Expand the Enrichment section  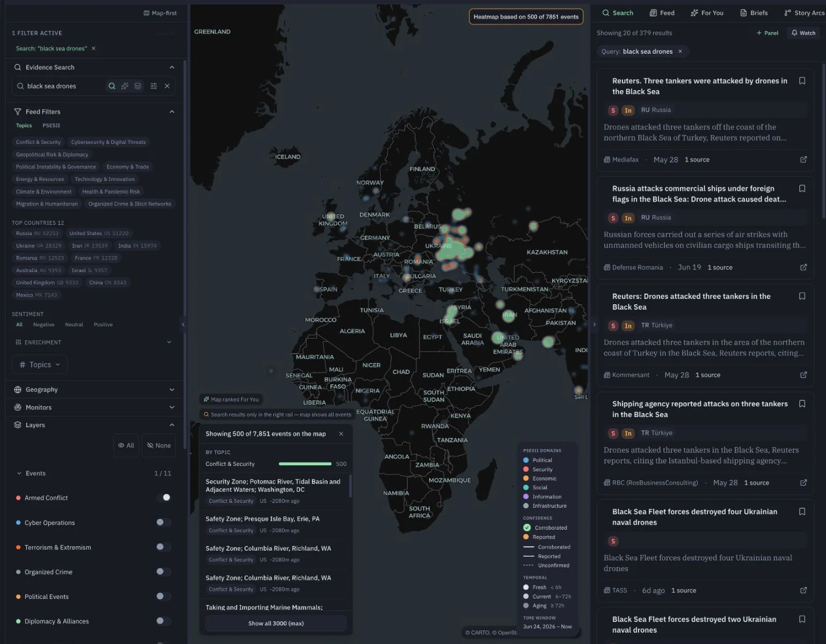tap(169, 342)
